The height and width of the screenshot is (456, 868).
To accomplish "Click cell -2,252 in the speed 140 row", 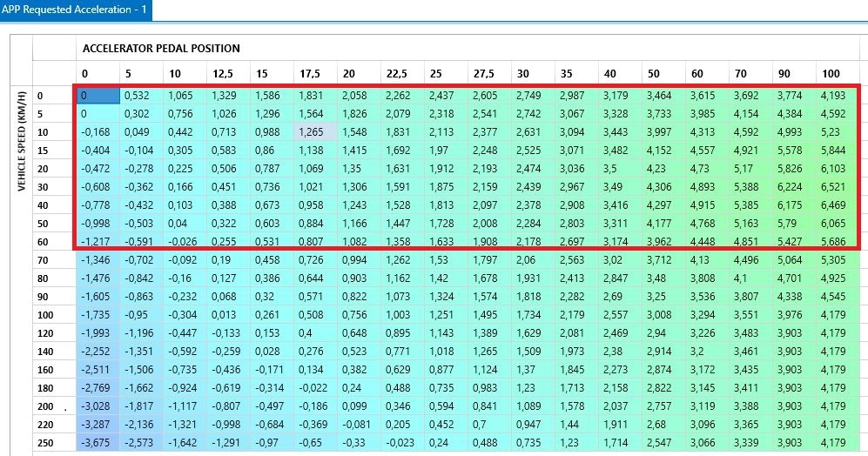I will (98, 352).
